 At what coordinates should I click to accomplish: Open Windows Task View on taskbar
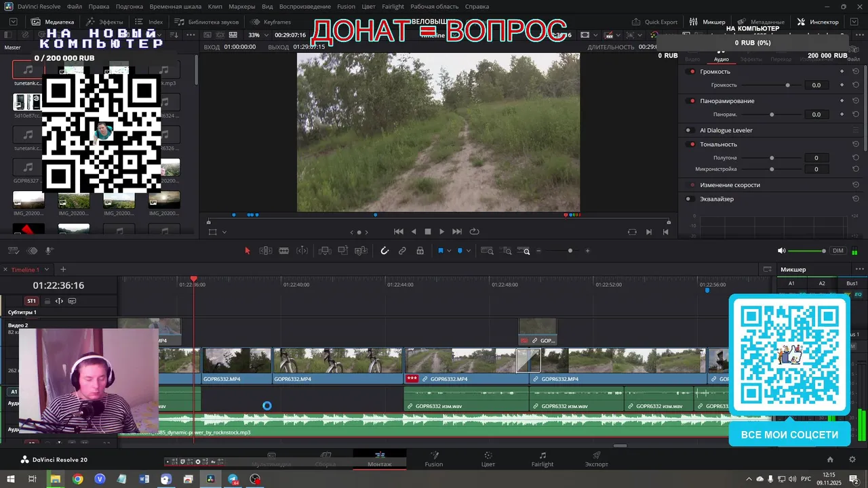[32, 479]
